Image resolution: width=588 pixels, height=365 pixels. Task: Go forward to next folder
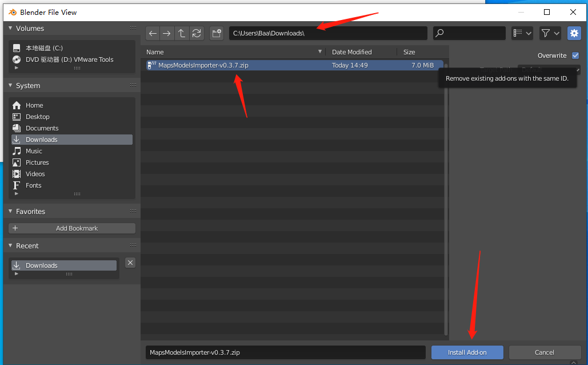pyautogui.click(x=167, y=33)
